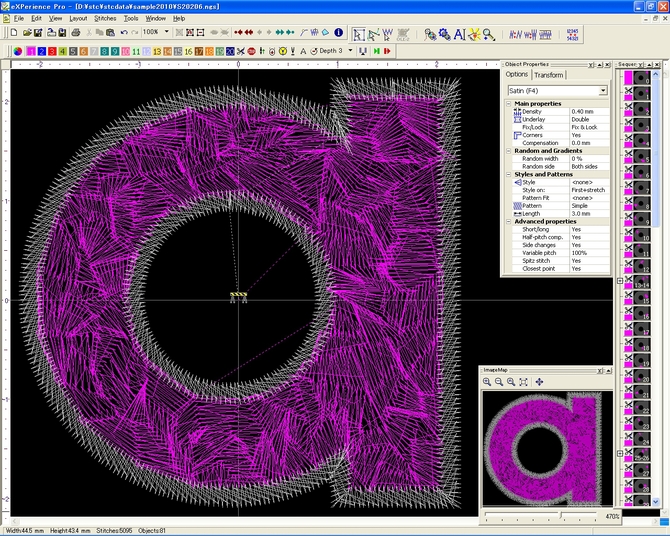This screenshot has height=536, width=670.
Task: Click the ImageMap zoom slider handle
Action: (x=560, y=515)
